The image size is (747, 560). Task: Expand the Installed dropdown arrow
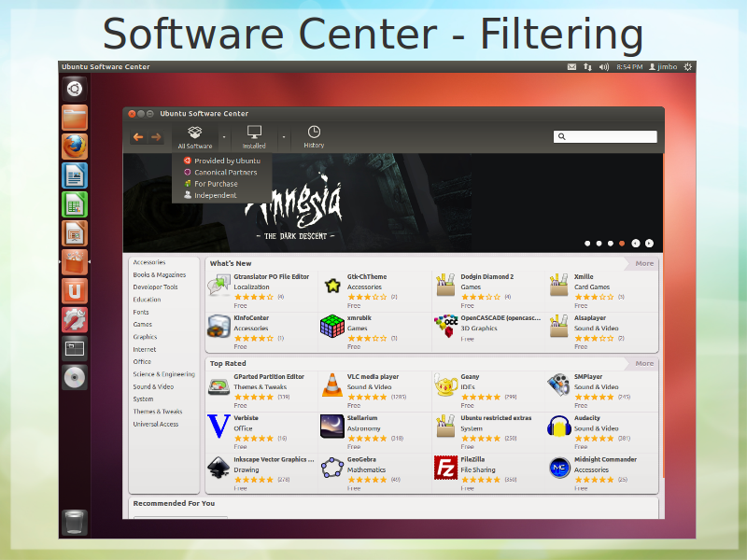point(284,137)
